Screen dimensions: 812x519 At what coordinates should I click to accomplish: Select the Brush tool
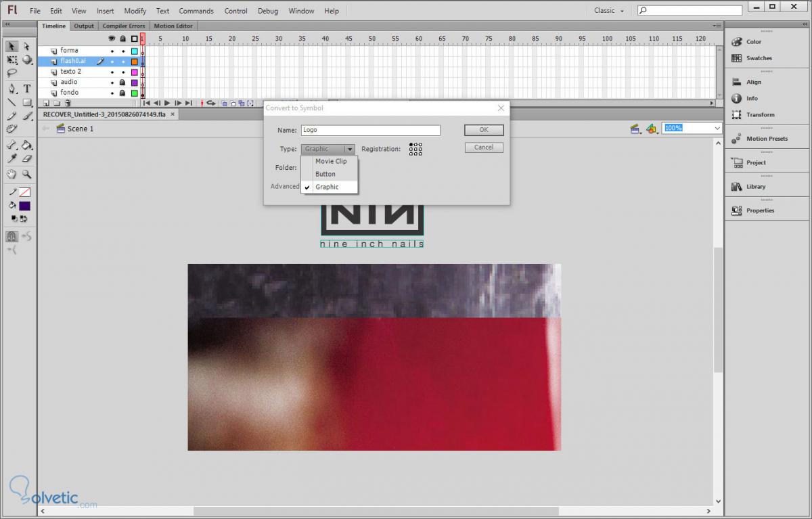[26, 116]
